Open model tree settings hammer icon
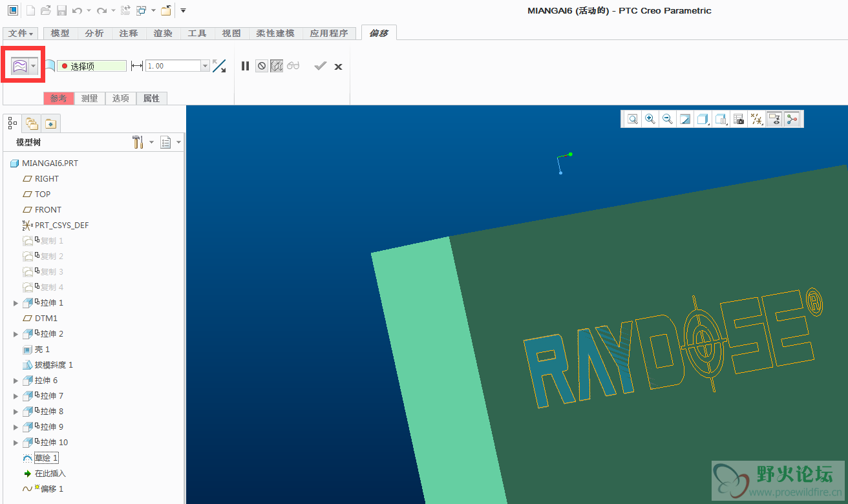Viewport: 848px width, 504px height. pyautogui.click(x=138, y=142)
